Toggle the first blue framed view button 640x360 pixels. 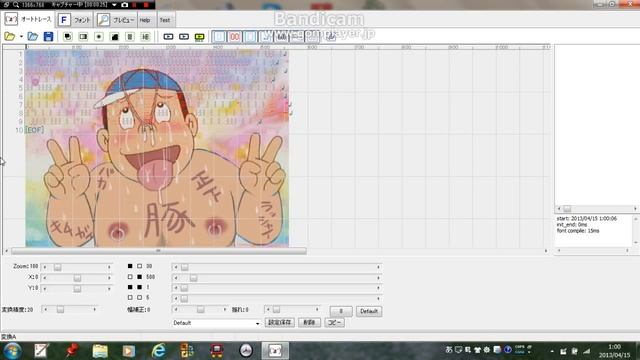click(219, 37)
